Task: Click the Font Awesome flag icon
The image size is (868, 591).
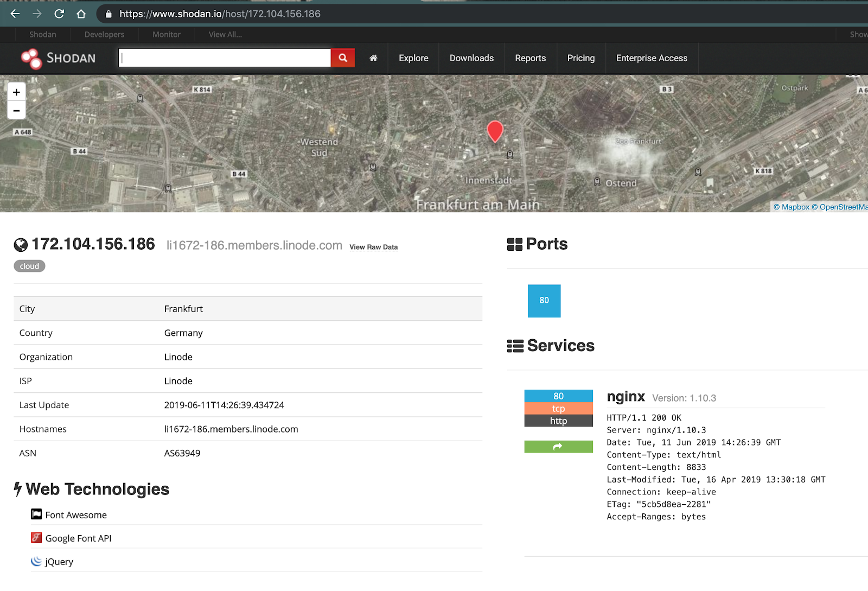Action: click(36, 514)
